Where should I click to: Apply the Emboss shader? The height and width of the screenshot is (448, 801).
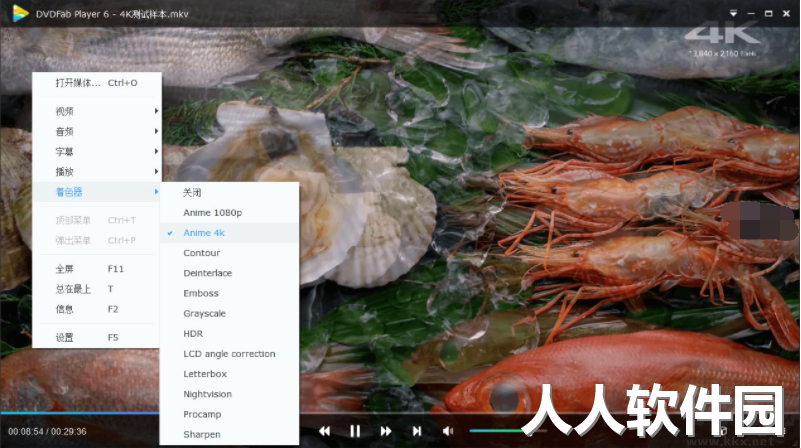pyautogui.click(x=229, y=293)
